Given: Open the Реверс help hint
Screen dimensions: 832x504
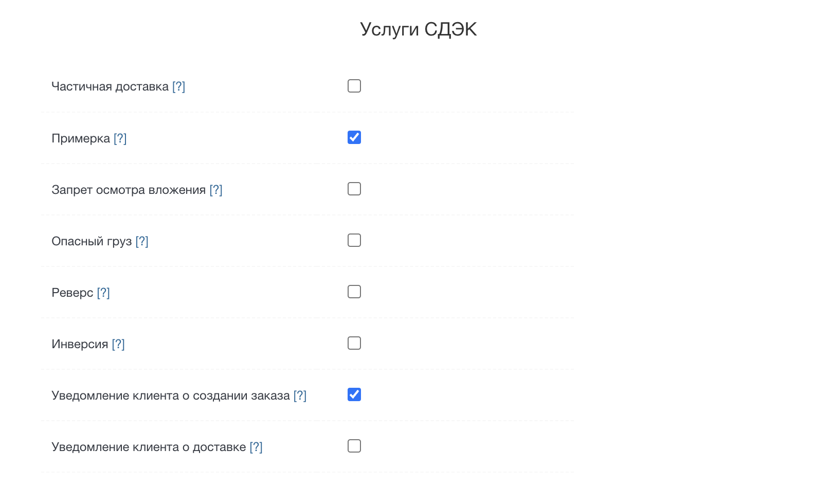Looking at the screenshot, I should click(104, 292).
